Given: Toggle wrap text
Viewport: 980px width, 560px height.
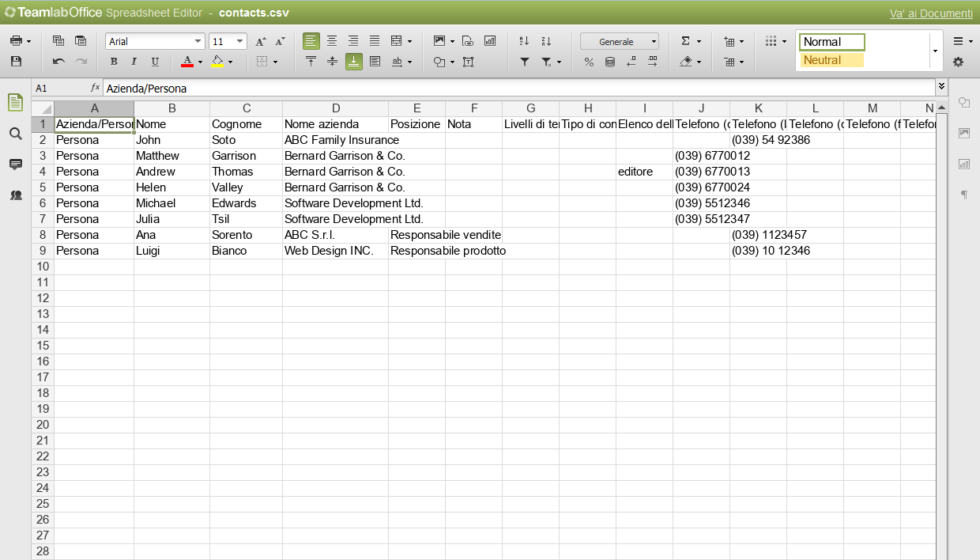Looking at the screenshot, I should tap(375, 62).
